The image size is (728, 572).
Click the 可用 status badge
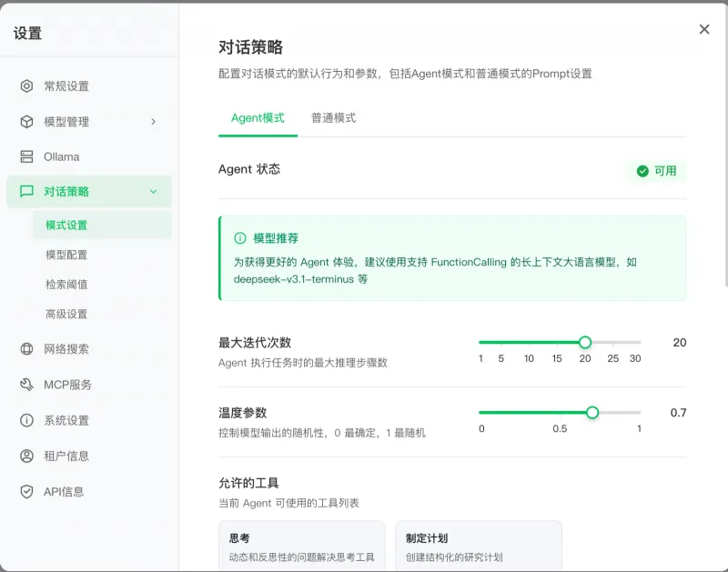[x=656, y=170]
